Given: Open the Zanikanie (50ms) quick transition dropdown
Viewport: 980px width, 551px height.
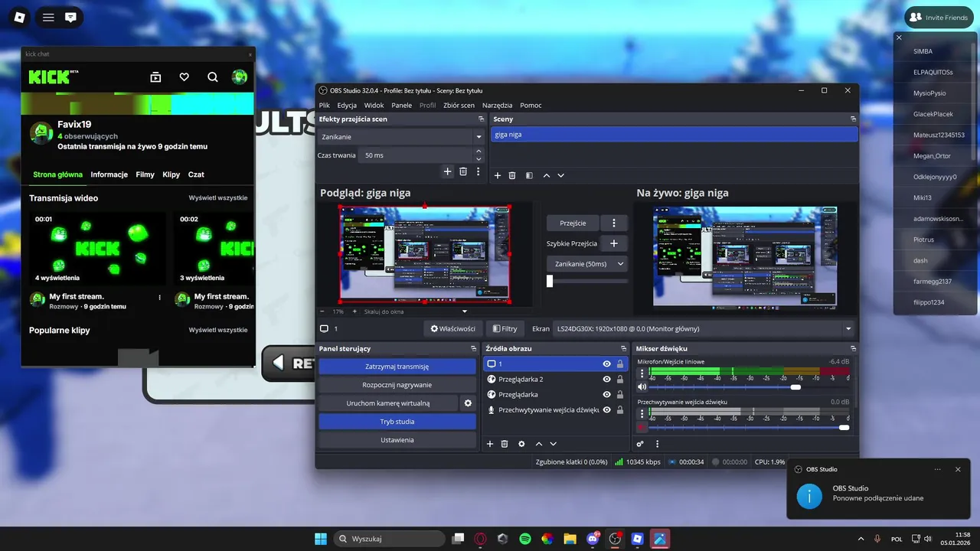Looking at the screenshot, I should [586, 264].
